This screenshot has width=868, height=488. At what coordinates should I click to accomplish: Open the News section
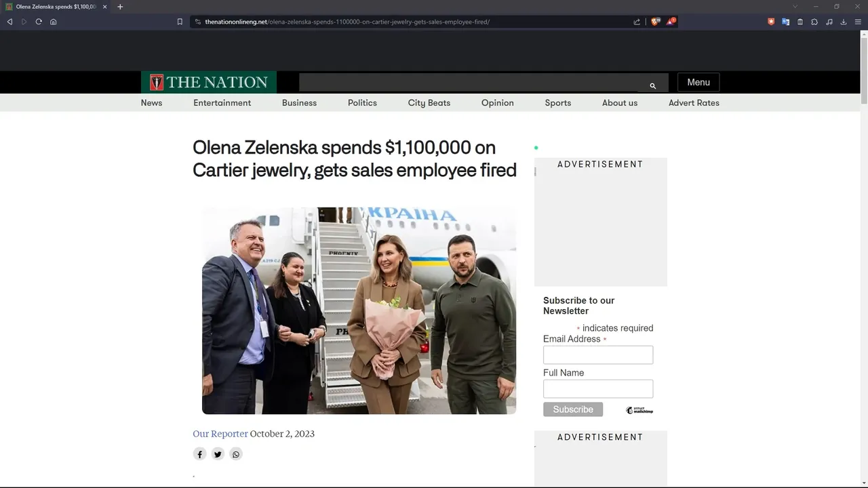(x=151, y=103)
